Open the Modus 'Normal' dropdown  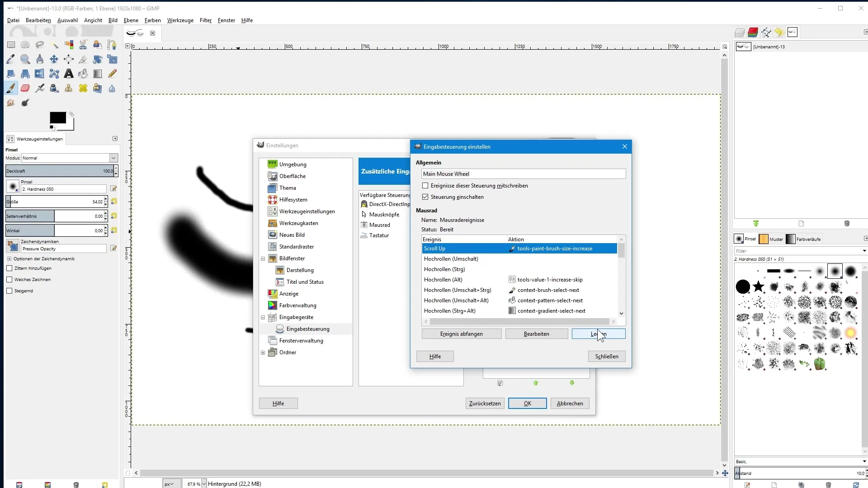pyautogui.click(x=70, y=158)
